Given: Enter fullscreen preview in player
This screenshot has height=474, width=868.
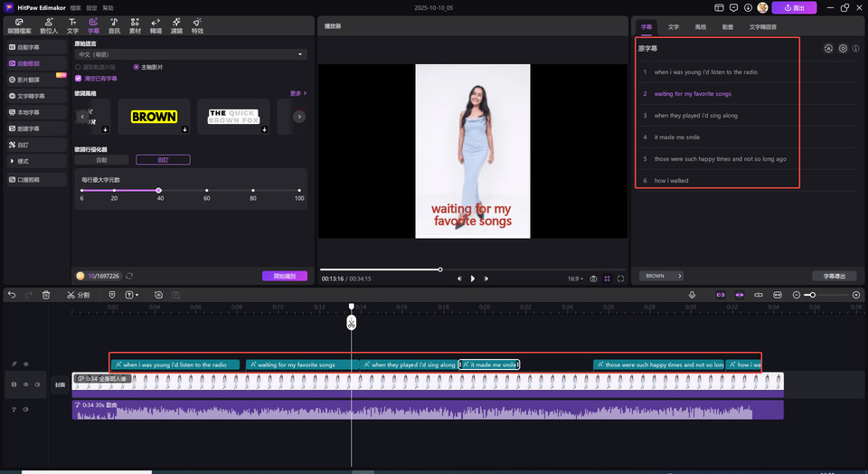Looking at the screenshot, I should pyautogui.click(x=620, y=279).
